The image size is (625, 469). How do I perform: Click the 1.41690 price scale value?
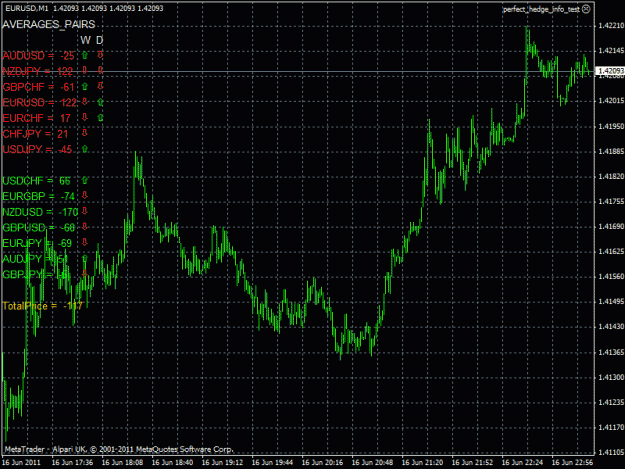(611, 226)
